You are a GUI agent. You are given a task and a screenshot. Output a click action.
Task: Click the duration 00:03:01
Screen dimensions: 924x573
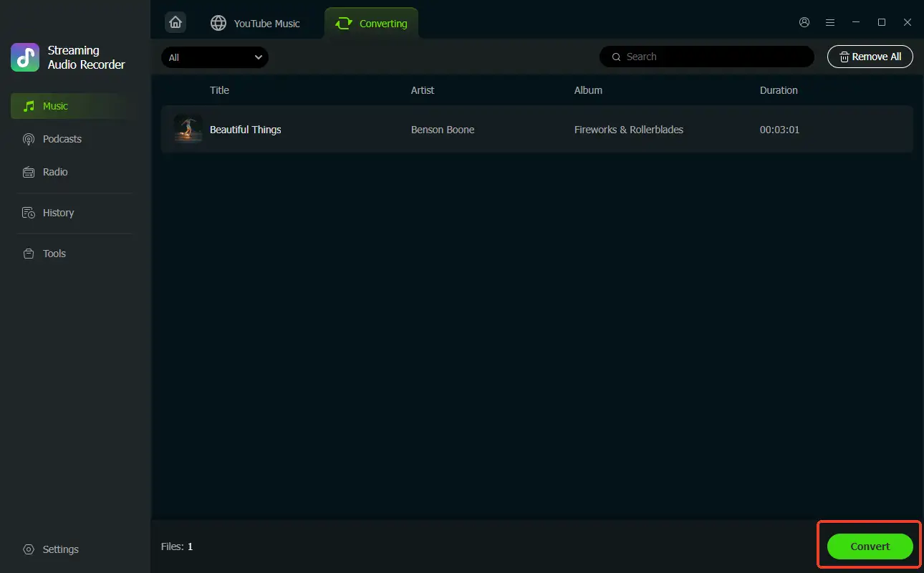coord(780,130)
